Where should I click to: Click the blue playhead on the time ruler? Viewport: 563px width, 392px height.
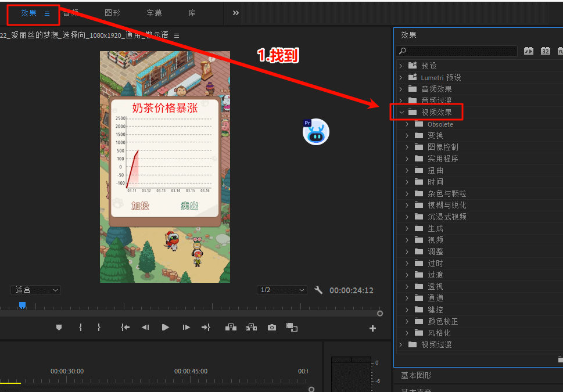[22, 305]
